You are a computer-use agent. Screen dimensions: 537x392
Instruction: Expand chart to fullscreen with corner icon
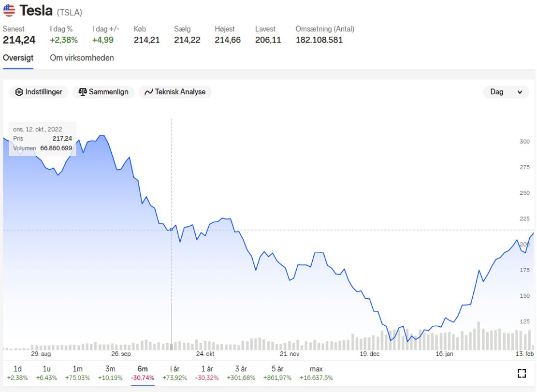click(x=522, y=373)
